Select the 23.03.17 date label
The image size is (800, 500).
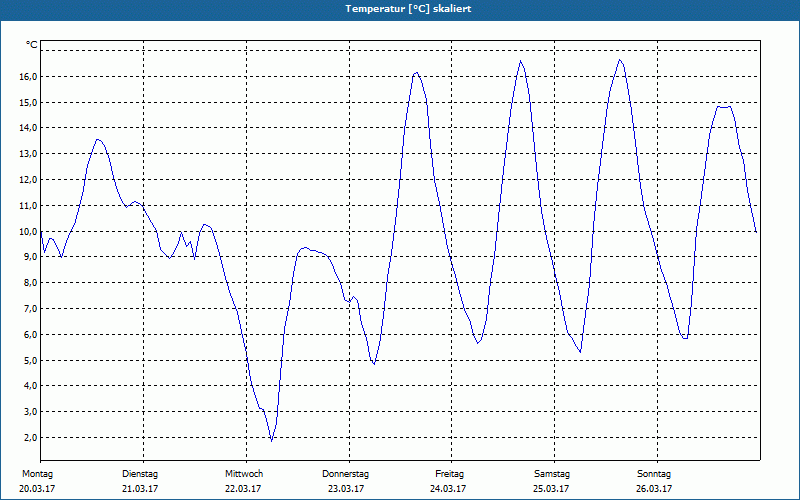click(346, 489)
